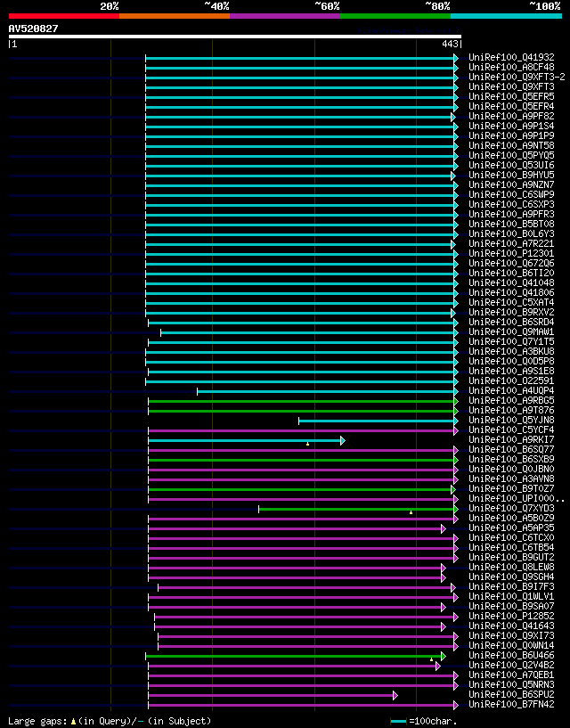Open hit UniRef100_Q9MAW1
The height and width of the screenshot is (728, 570).
[x=511, y=332]
